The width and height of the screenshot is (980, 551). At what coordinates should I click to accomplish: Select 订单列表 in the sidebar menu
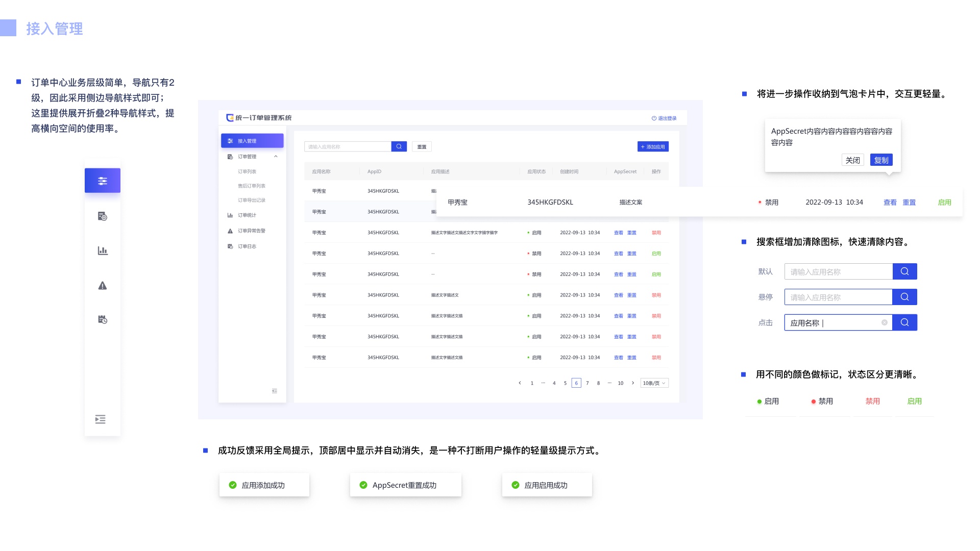click(x=247, y=171)
